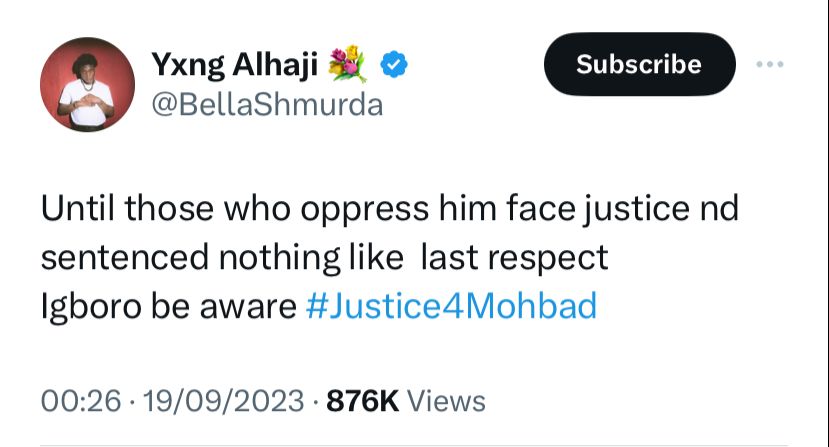Click the Views label
Image resolution: width=829 pixels, height=447 pixels.
[x=446, y=400]
